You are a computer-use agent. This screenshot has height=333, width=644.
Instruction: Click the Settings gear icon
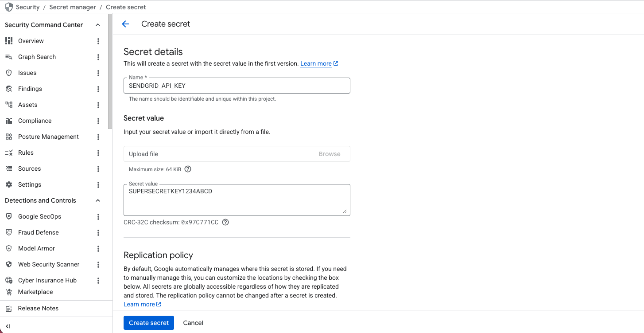coord(9,184)
